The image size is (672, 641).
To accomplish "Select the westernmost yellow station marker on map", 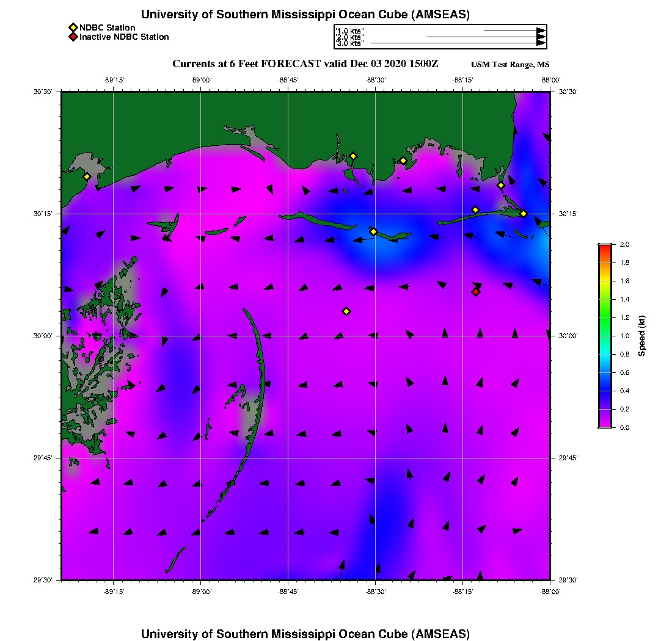I will (x=87, y=176).
